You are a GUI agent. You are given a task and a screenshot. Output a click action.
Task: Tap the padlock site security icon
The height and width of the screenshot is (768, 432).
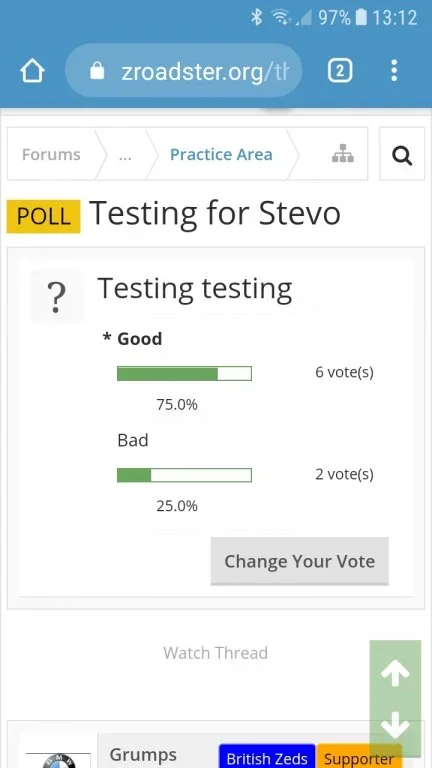(97, 71)
